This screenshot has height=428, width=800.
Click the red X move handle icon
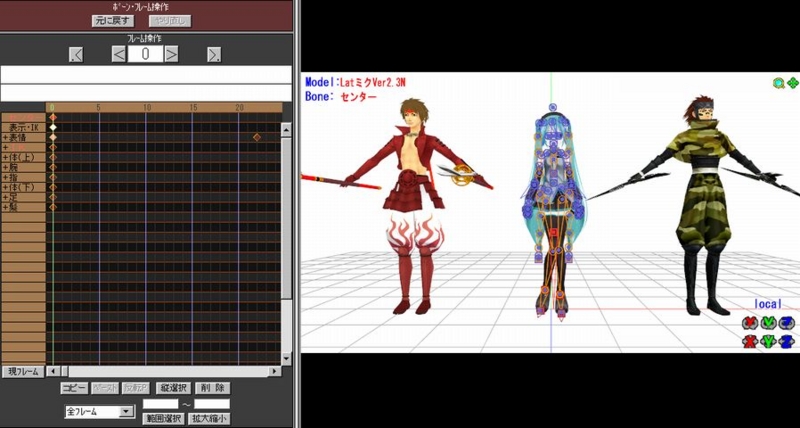(x=749, y=341)
